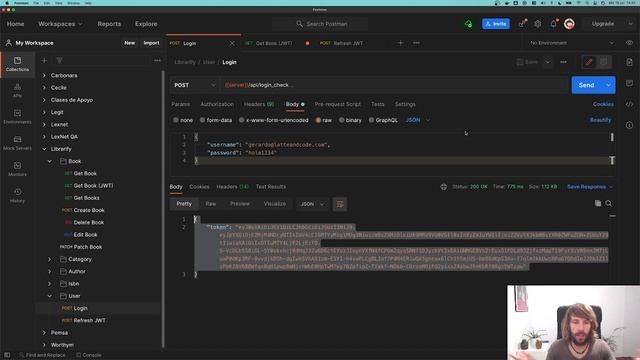
Task: Click the Beautify link
Action: tap(600, 120)
